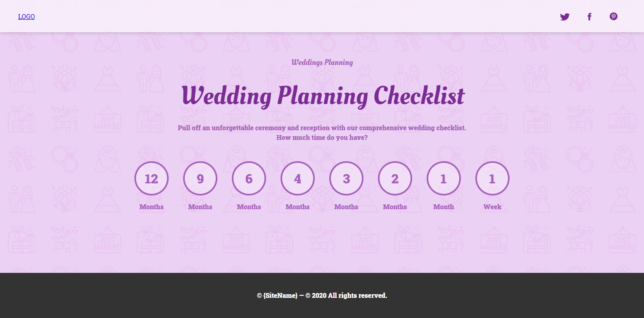Click the checklist description paragraph

pos(322,132)
